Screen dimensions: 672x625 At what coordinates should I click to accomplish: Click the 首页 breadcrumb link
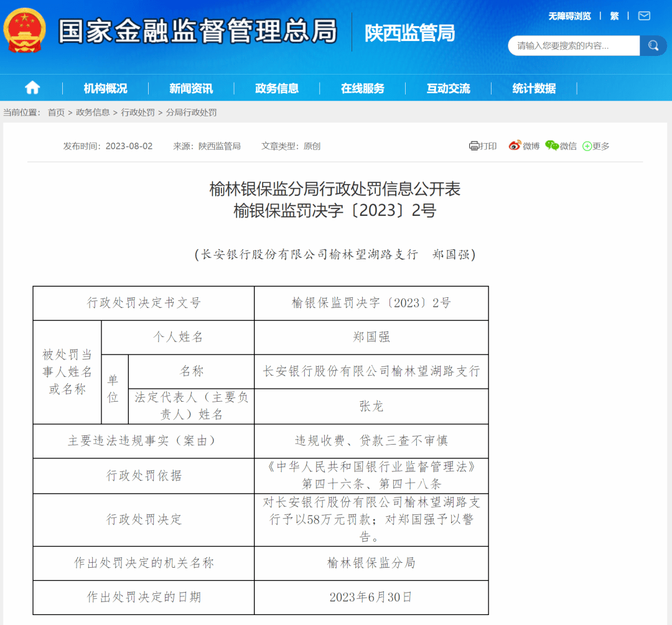point(56,113)
